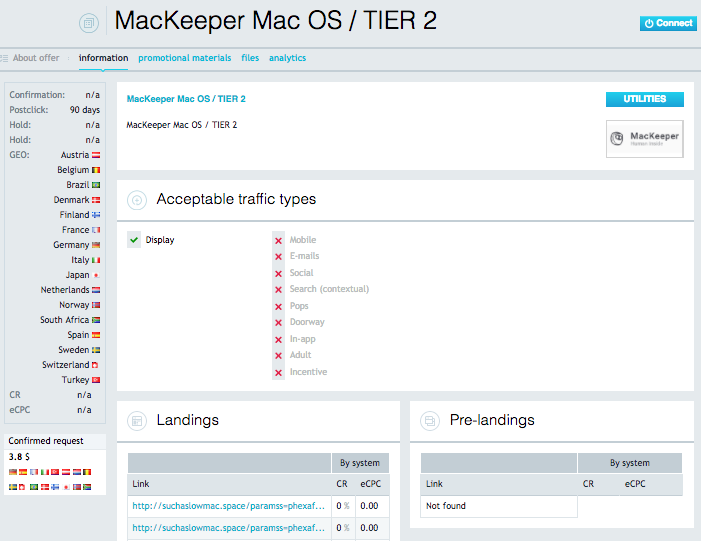Click the By system header in Pre-landings
The height and width of the screenshot is (541, 701).
point(630,463)
